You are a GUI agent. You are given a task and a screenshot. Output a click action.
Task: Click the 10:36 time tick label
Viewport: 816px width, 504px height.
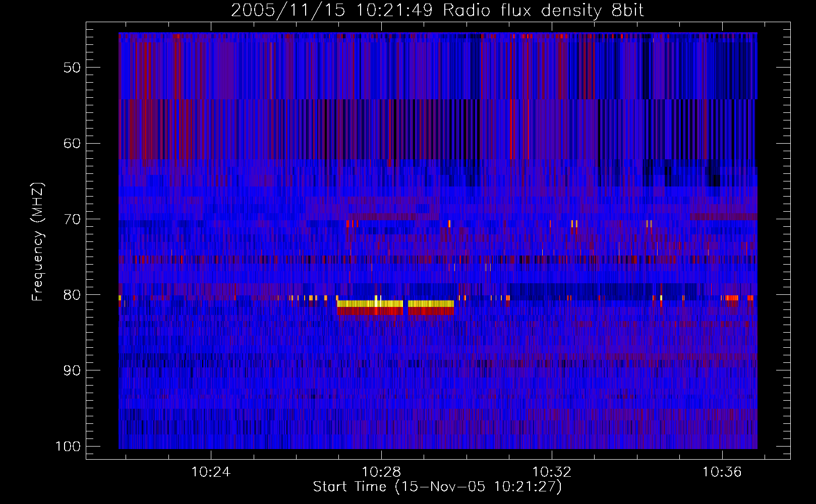click(x=722, y=472)
